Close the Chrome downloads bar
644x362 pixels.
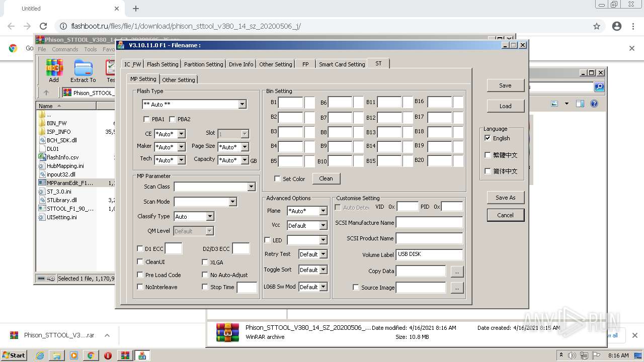coord(634,335)
